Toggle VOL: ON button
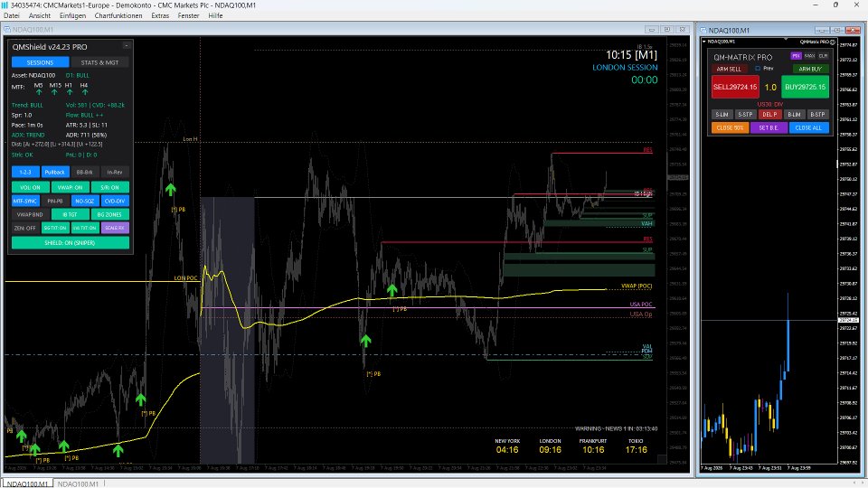The width and height of the screenshot is (868, 488). [x=31, y=188]
